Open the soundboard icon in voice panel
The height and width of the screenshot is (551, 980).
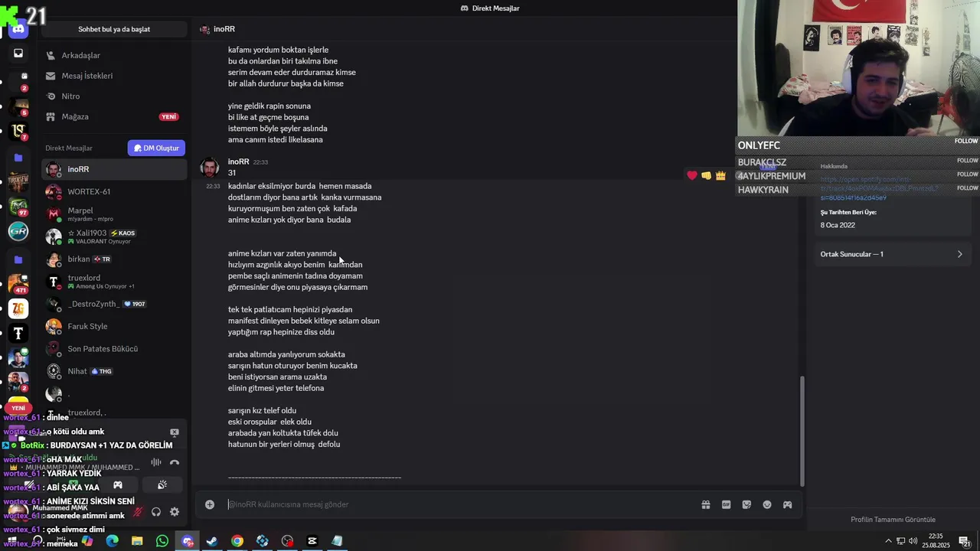pyautogui.click(x=162, y=485)
